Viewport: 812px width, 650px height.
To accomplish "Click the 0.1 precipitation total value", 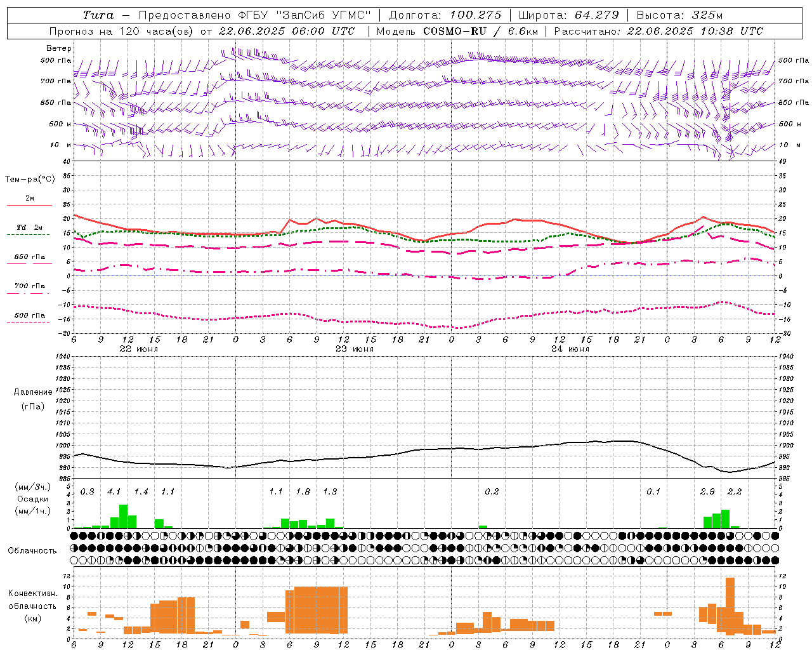I will click(653, 492).
